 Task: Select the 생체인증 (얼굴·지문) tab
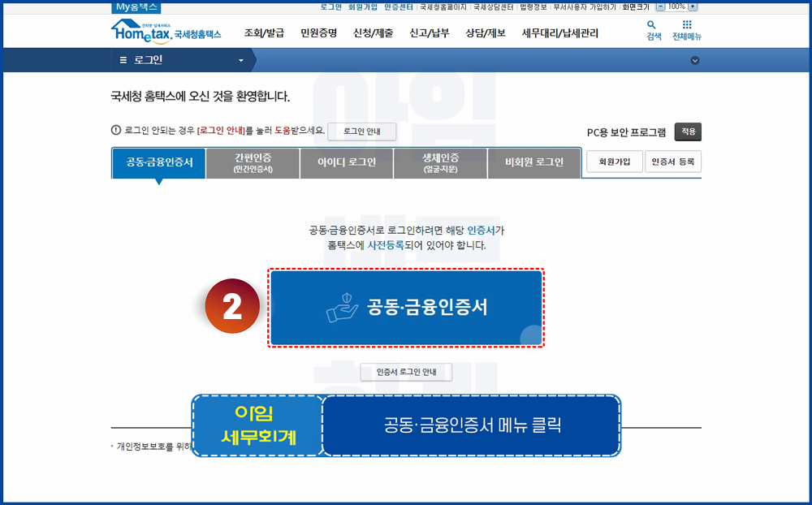click(440, 162)
